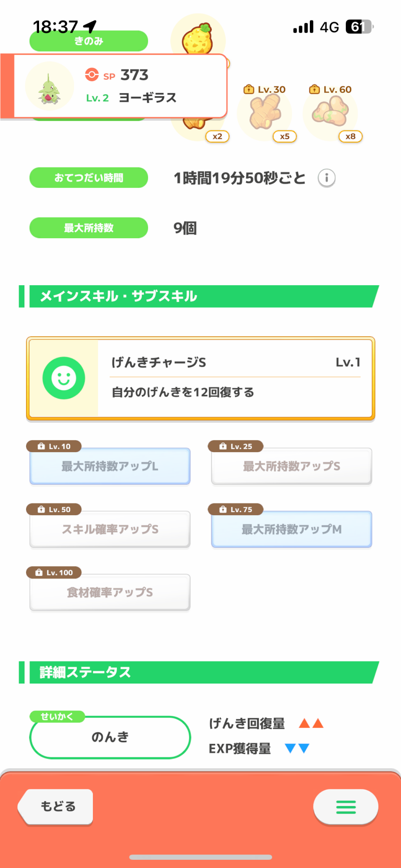Tap the blue EXP獲得量 down arrows

(x=297, y=748)
